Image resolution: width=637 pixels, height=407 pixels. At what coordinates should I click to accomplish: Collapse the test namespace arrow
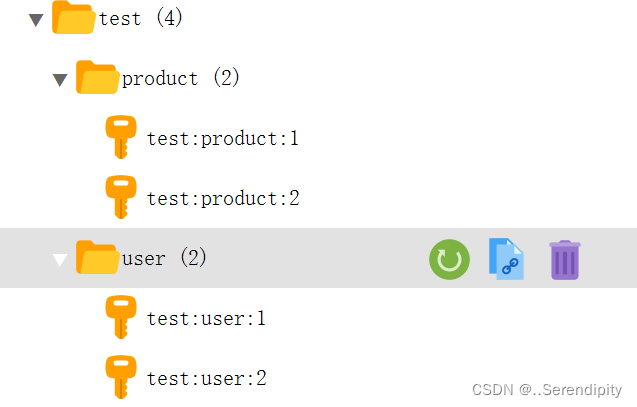tap(36, 20)
